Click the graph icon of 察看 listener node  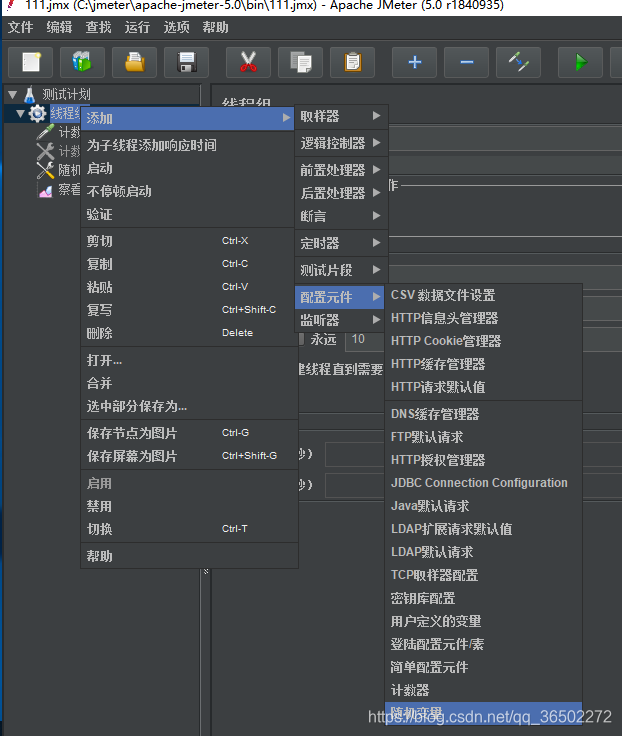coord(46,190)
